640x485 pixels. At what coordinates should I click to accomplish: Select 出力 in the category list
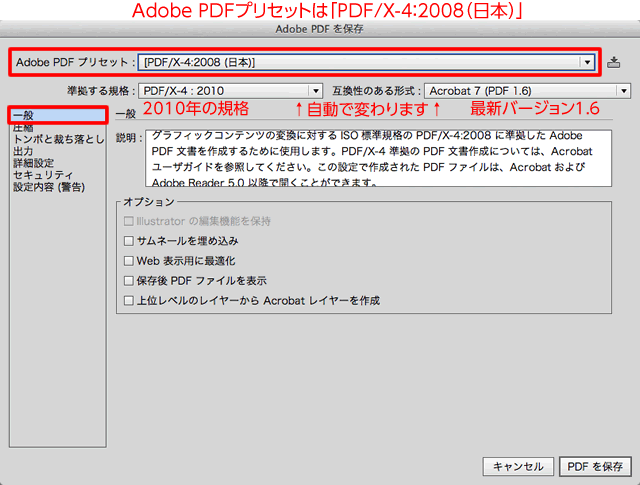click(x=23, y=151)
